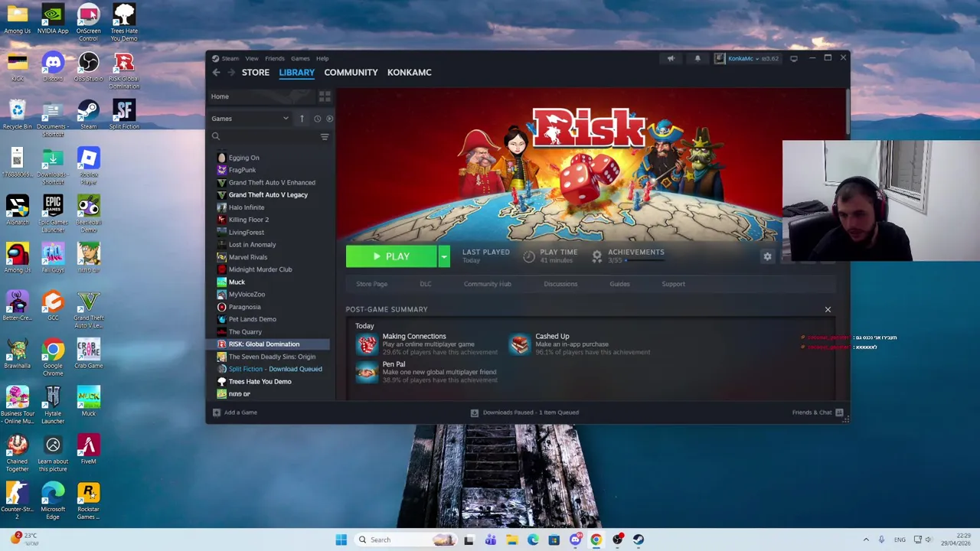Select The Seven Deadly Sins: Origin
The height and width of the screenshot is (551, 980).
(x=272, y=357)
